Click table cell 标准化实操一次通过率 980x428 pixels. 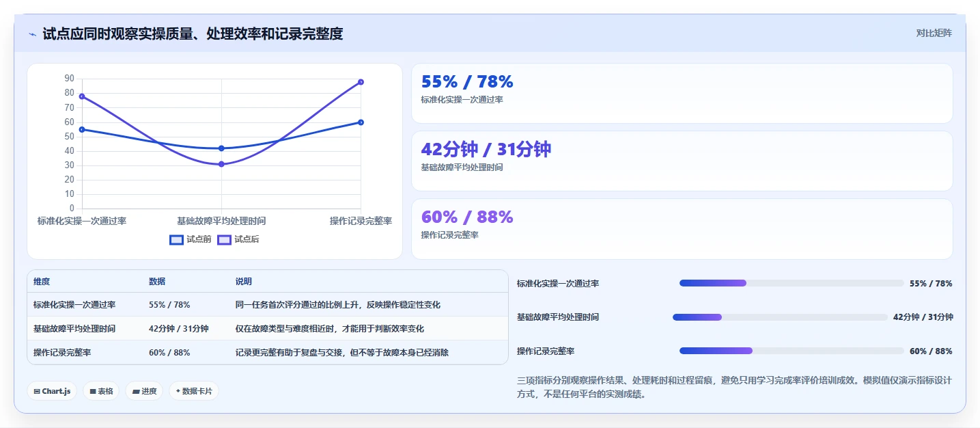[74, 305]
